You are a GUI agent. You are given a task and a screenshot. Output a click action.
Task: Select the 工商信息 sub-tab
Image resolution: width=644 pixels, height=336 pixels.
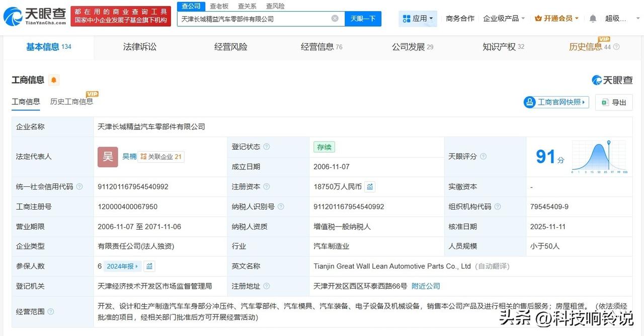(x=26, y=102)
